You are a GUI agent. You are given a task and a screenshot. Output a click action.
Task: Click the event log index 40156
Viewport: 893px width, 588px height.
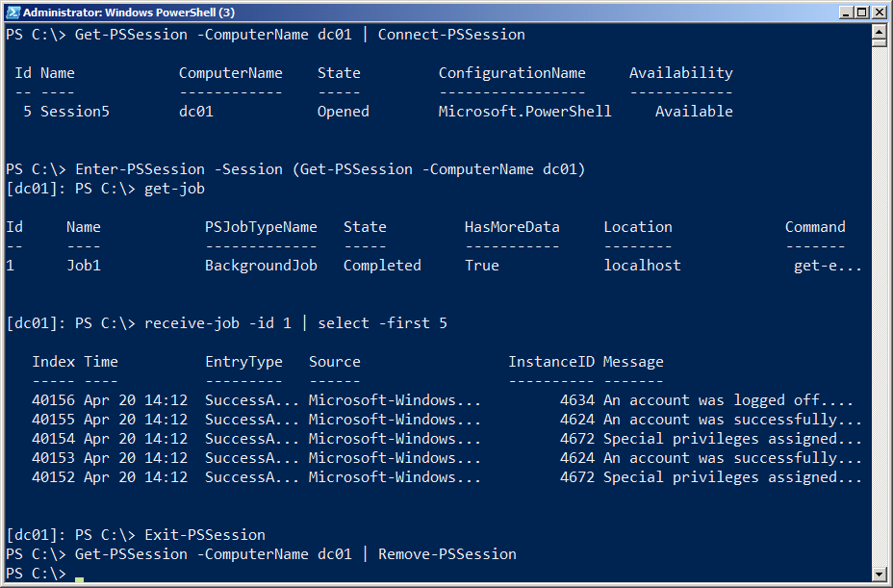tap(54, 400)
